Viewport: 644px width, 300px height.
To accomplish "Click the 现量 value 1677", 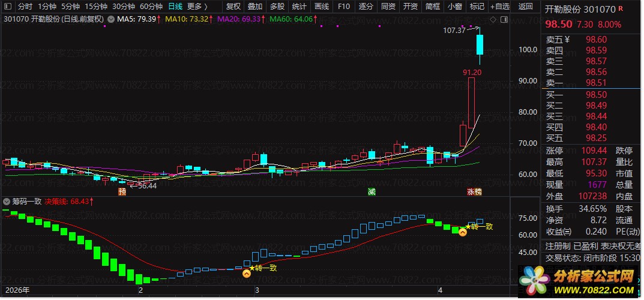I will click(598, 185).
